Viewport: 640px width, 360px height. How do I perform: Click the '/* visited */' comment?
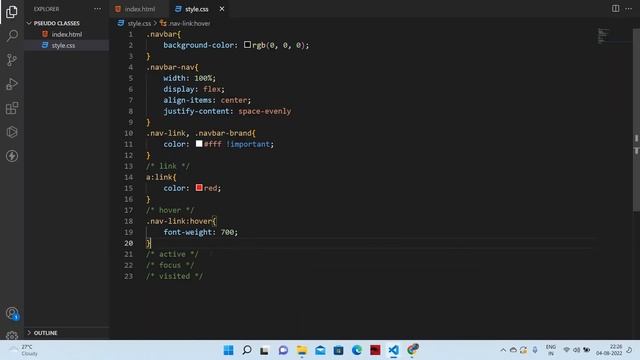[174, 276]
